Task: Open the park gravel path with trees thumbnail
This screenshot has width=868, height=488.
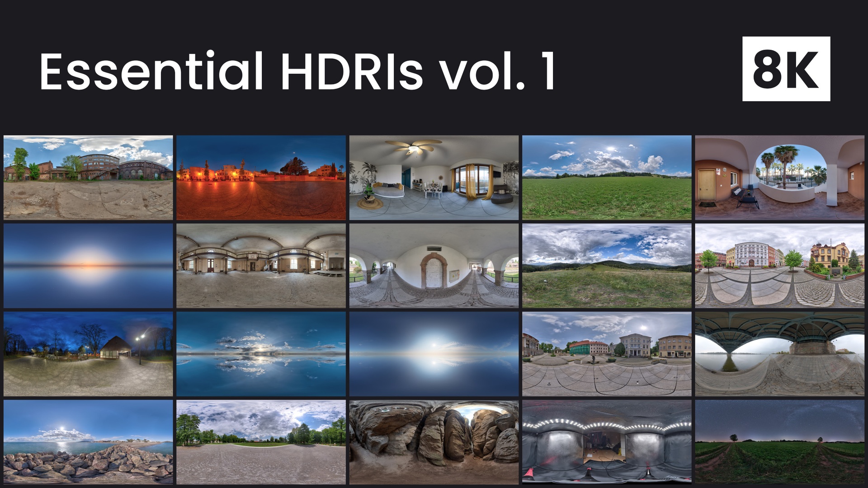Action: click(261, 442)
